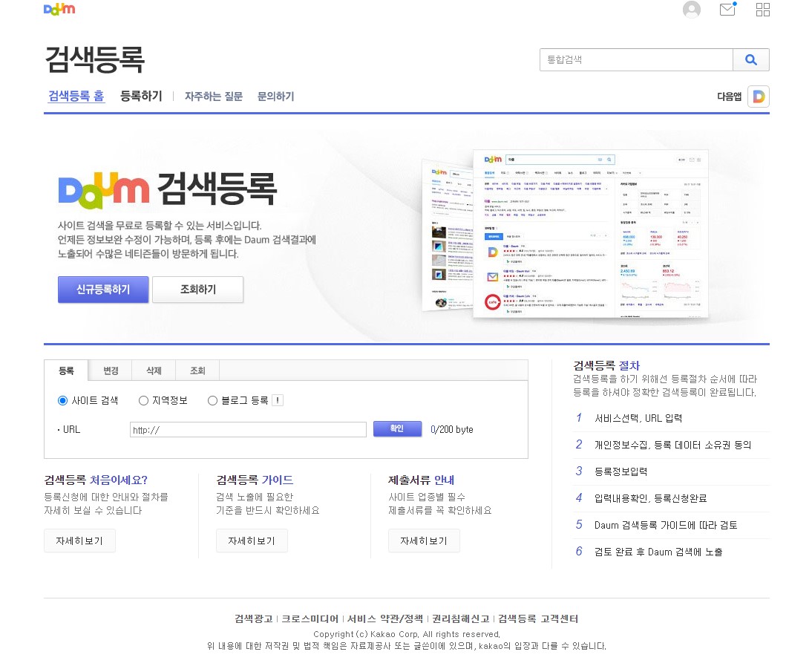Click the large Daum 검색등록 banner logo
Screen dimensions: 812x669
167,189
